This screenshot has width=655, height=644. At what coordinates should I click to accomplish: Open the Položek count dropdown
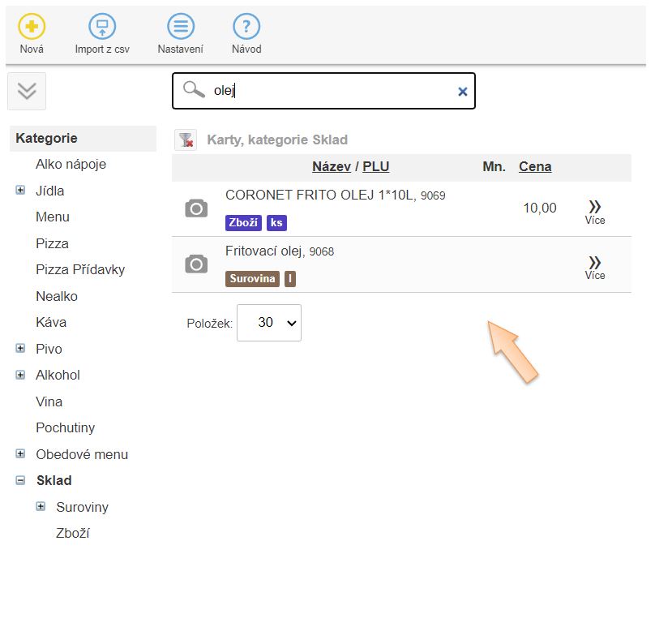(269, 323)
